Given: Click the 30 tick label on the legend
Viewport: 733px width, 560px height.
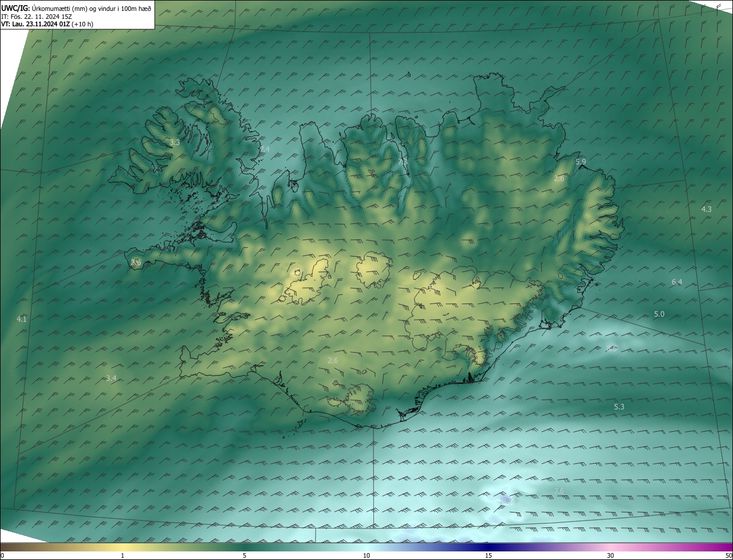Looking at the screenshot, I should coord(610,555).
